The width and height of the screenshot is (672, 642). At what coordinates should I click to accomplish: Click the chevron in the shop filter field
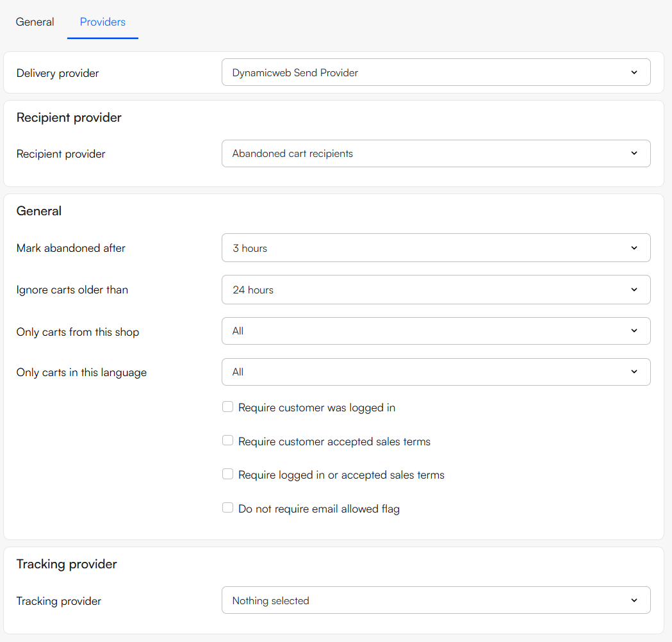(634, 331)
